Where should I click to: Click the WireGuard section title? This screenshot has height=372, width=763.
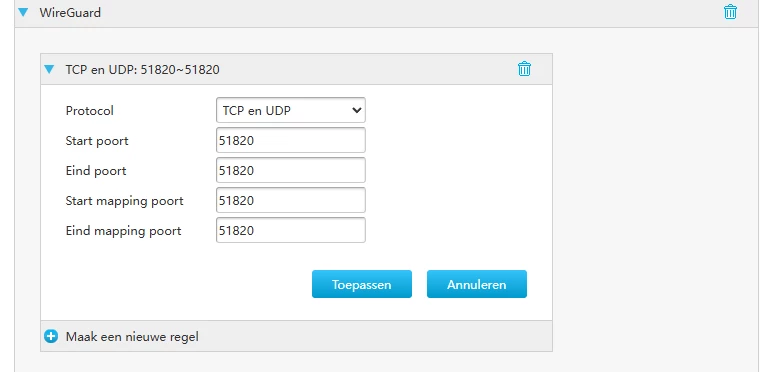pyautogui.click(x=70, y=12)
